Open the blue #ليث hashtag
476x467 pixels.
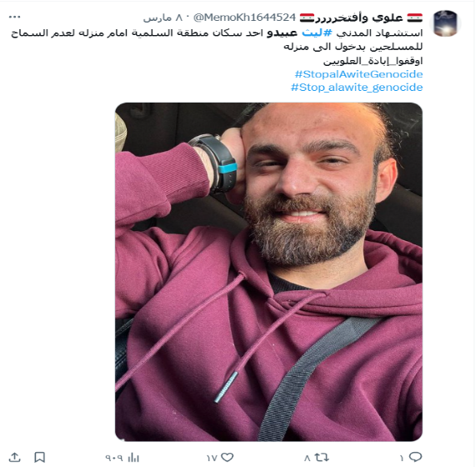click(x=317, y=33)
